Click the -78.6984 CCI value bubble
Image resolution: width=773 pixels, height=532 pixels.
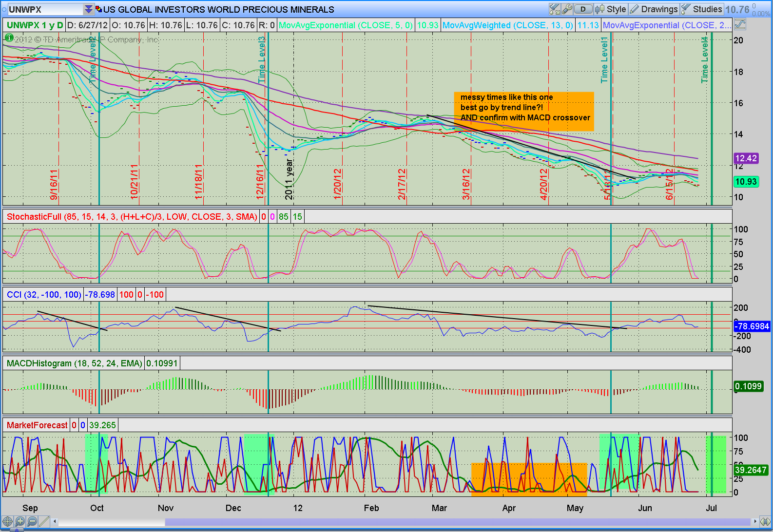pyautogui.click(x=752, y=326)
